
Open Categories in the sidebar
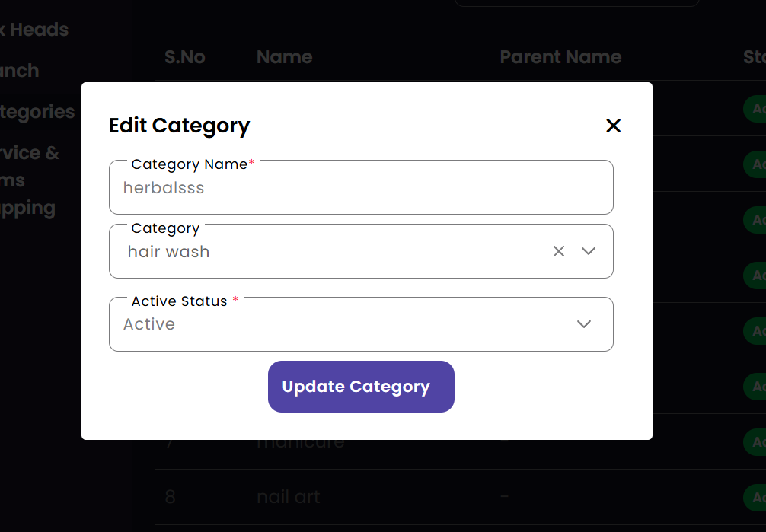coord(37,112)
